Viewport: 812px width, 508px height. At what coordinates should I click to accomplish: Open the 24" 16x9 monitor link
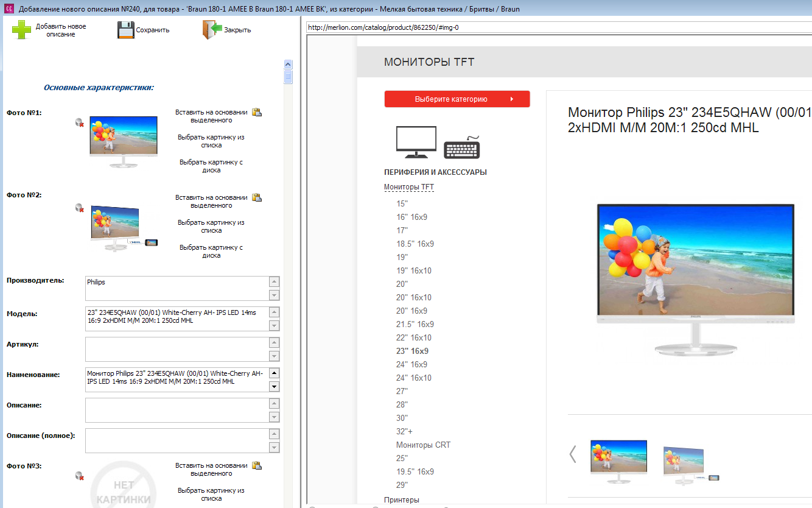pos(412,364)
